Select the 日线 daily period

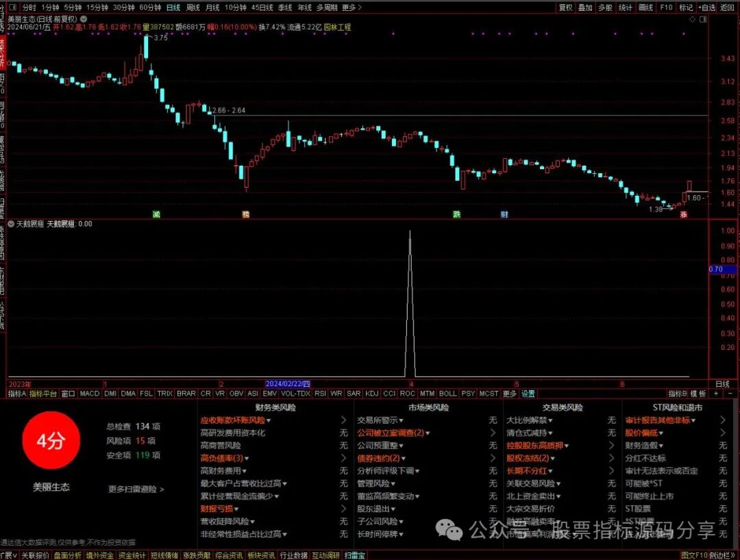click(x=173, y=8)
